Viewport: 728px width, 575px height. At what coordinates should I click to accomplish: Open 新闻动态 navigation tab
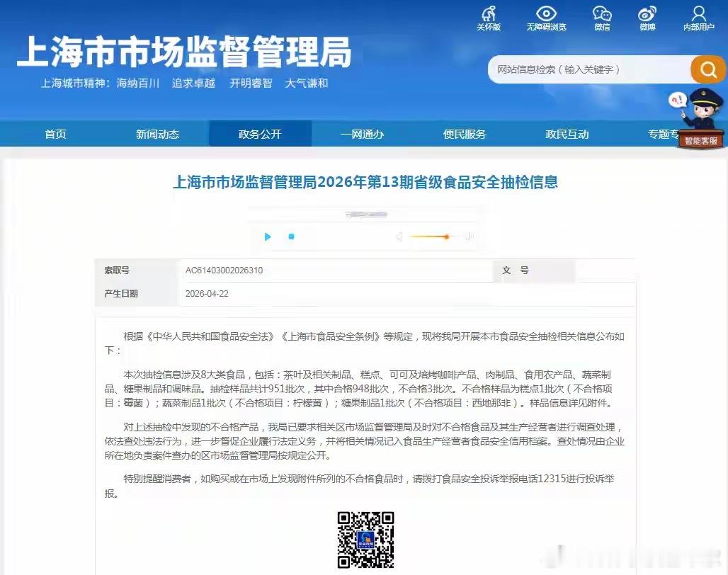[x=157, y=134]
